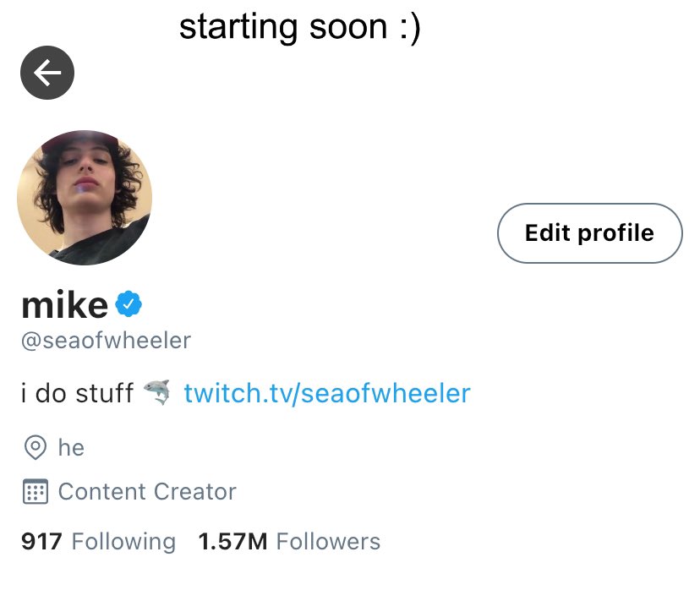The width and height of the screenshot is (700, 590).
Task: Click the 1.57M follower count number
Action: [x=232, y=541]
